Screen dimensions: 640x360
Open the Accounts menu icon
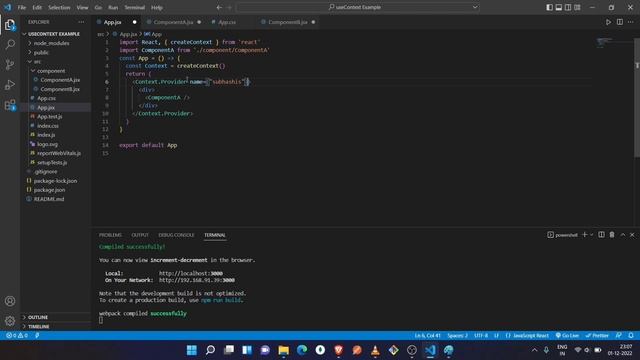pos(10,301)
